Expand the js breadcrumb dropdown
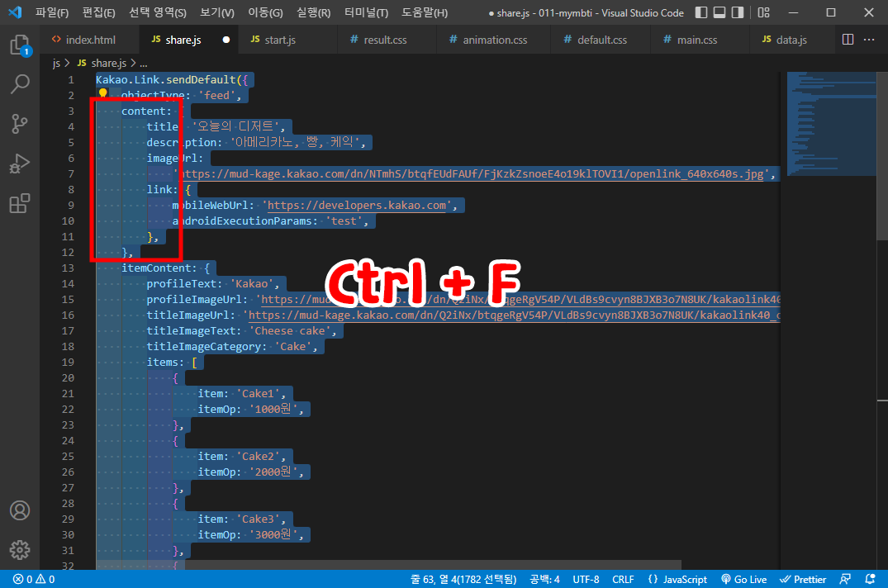 click(55, 62)
